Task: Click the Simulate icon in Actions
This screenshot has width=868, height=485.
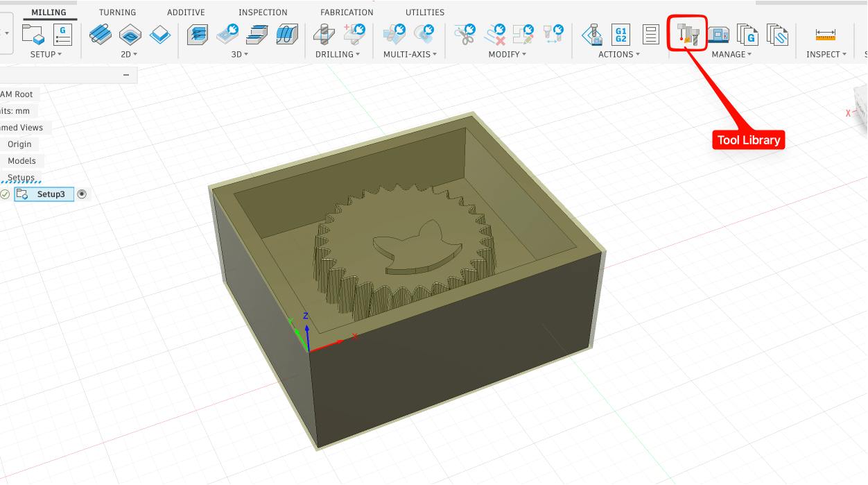Action: 592,34
